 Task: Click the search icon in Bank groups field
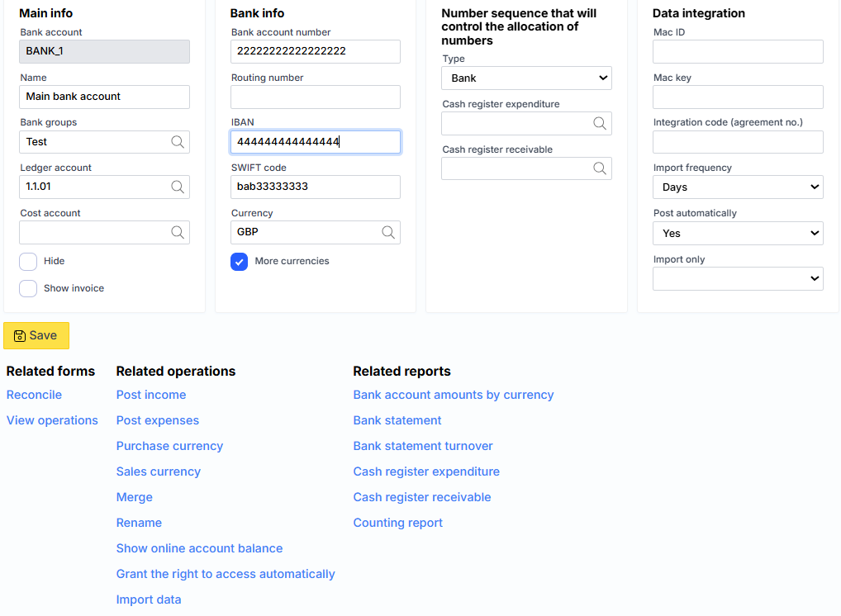tap(178, 142)
